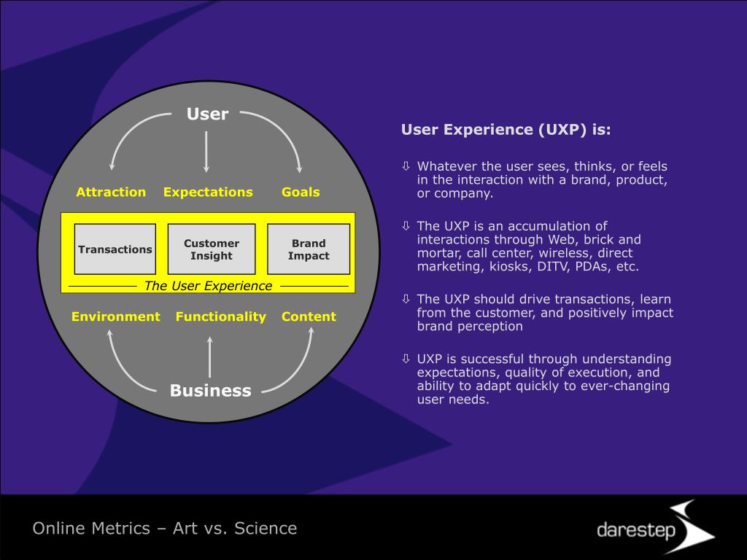
Task: Click the 'User Experience (UXP) is:' title
Action: (506, 130)
